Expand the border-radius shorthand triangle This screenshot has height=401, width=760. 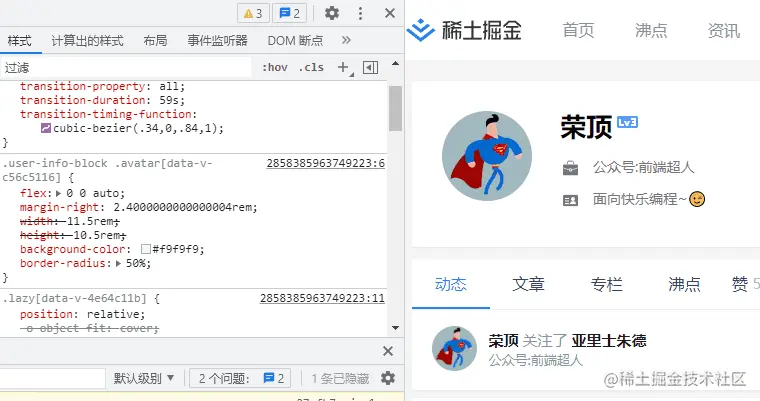(118, 264)
